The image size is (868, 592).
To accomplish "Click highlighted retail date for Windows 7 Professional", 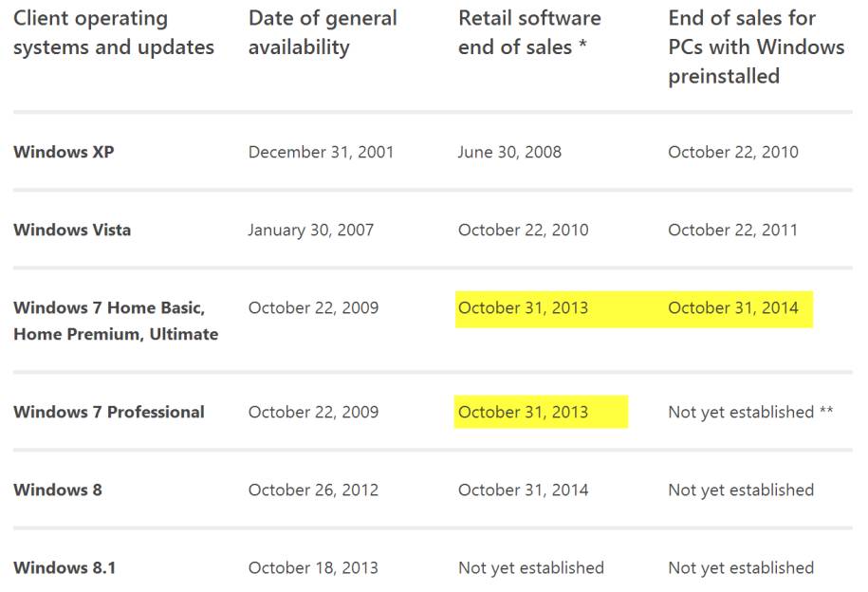I will click(523, 412).
